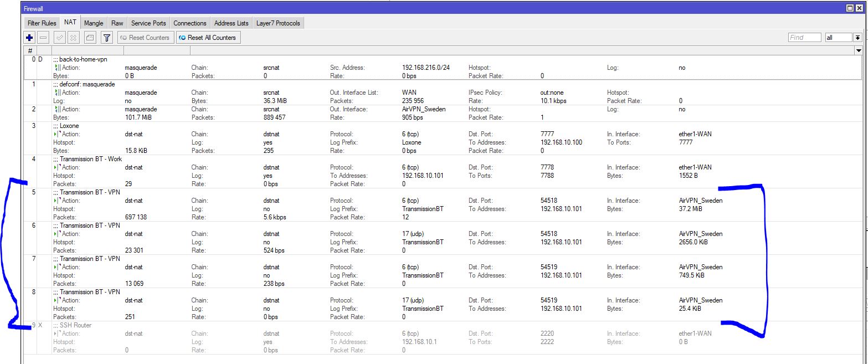The width and height of the screenshot is (868, 364).
Task: Click action icon of defconf: masquerade rule
Action: click(57, 93)
